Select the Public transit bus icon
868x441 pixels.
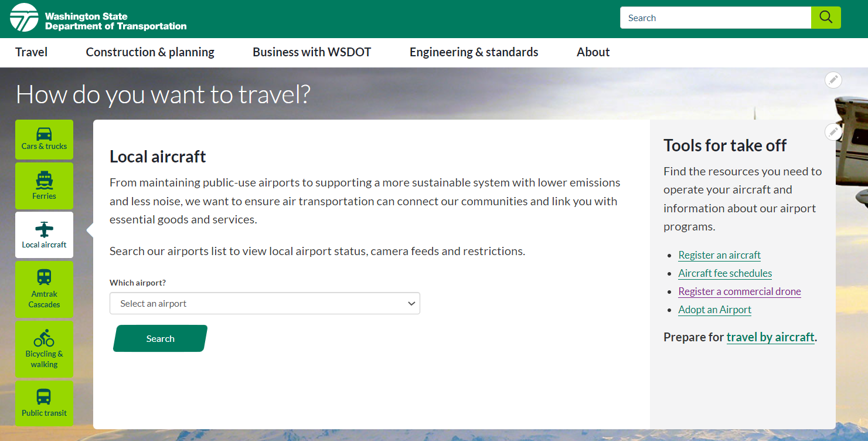(x=44, y=397)
